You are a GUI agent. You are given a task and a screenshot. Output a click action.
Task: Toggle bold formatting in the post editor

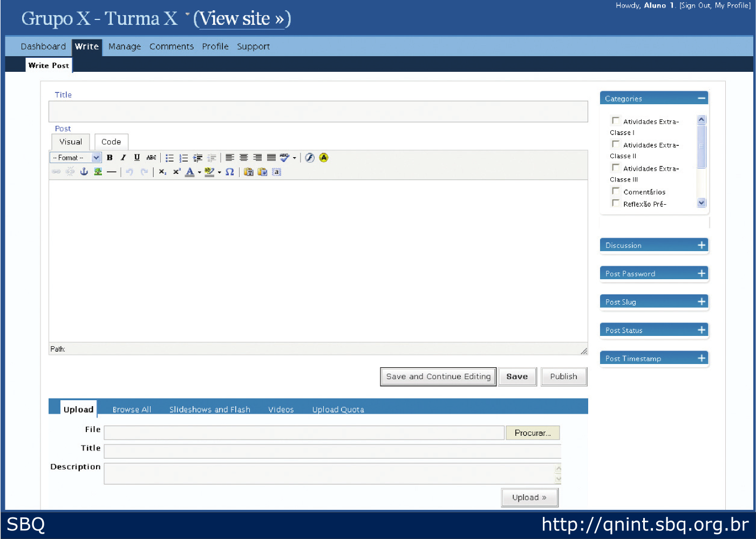110,158
